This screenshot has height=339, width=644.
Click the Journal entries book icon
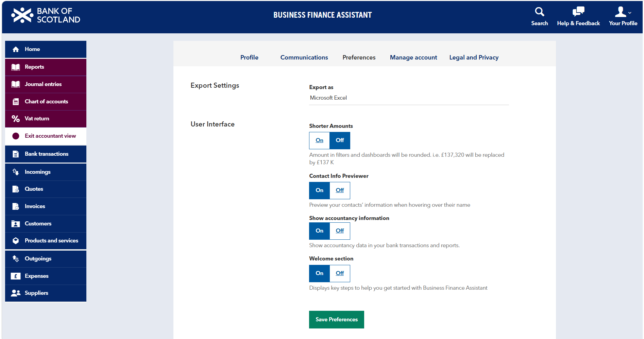(x=16, y=84)
